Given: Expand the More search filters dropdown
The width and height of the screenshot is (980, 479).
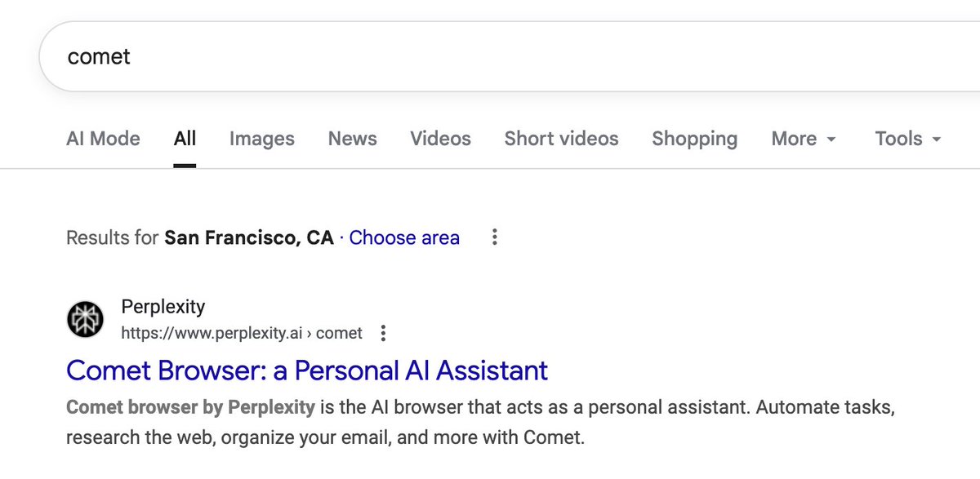Looking at the screenshot, I should pyautogui.click(x=804, y=139).
